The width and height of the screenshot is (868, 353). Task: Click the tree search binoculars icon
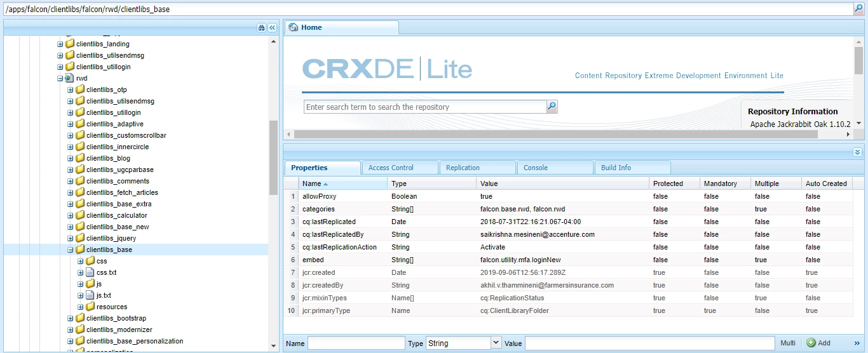click(x=261, y=28)
